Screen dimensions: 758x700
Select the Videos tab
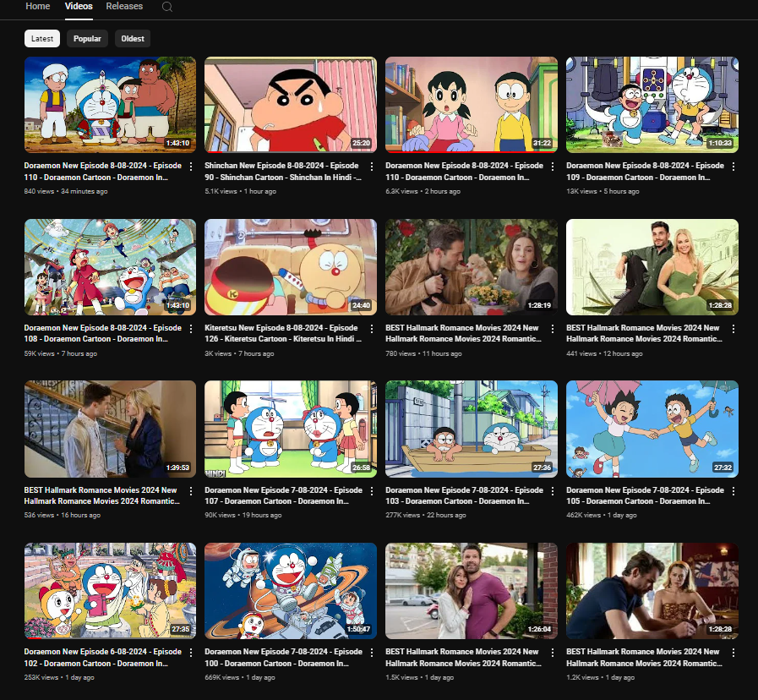pos(79,6)
